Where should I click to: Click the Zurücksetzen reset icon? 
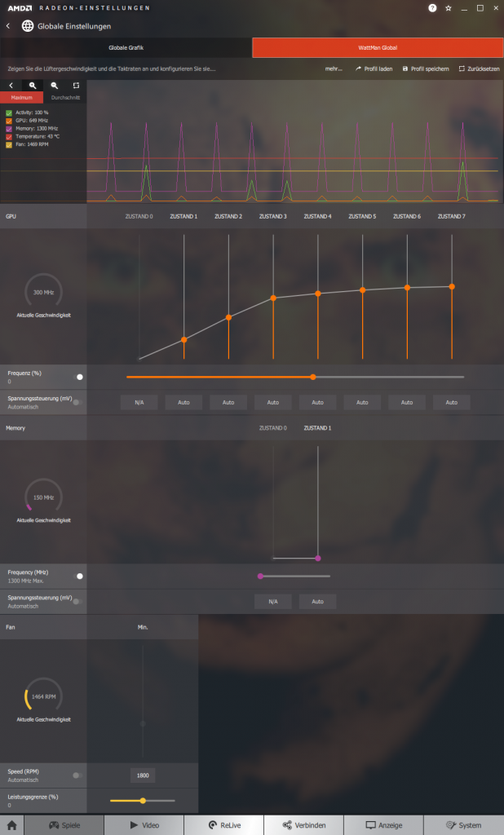(462, 69)
